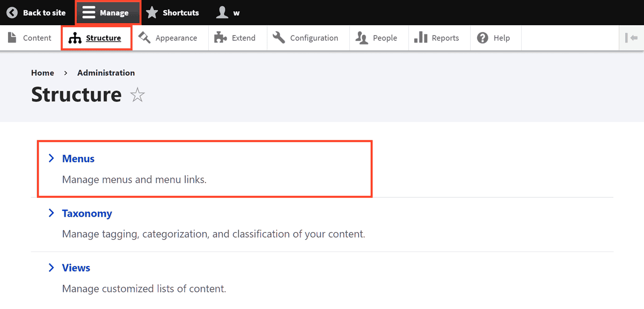Viewport: 644px width, 309px height.
Task: Click the Reports bar chart icon
Action: point(421,38)
